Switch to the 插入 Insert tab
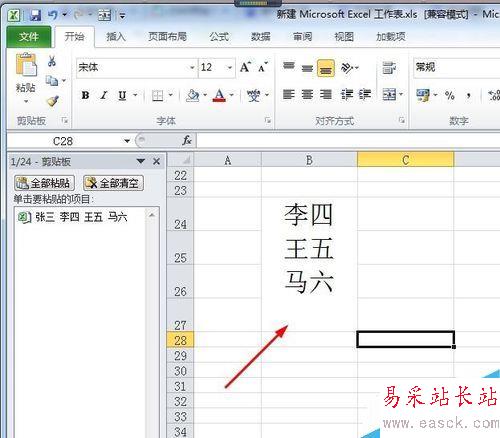Image resolution: width=500 pixels, height=438 pixels. click(116, 36)
